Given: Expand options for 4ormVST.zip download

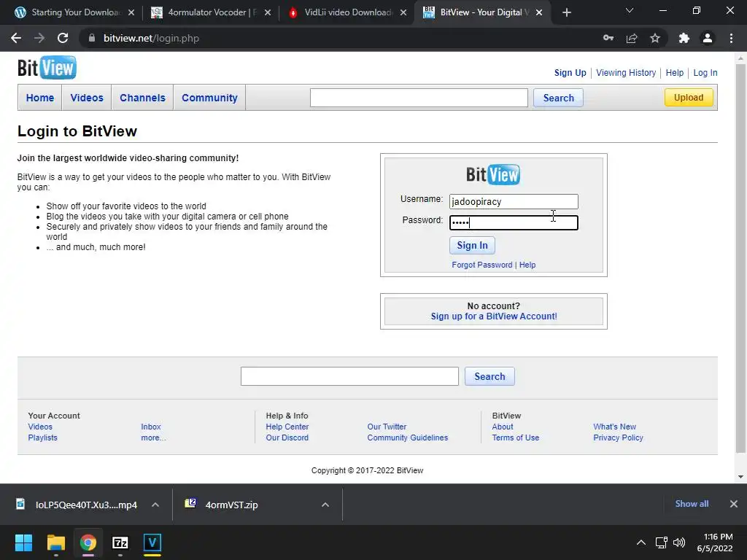Looking at the screenshot, I should click(x=325, y=505).
